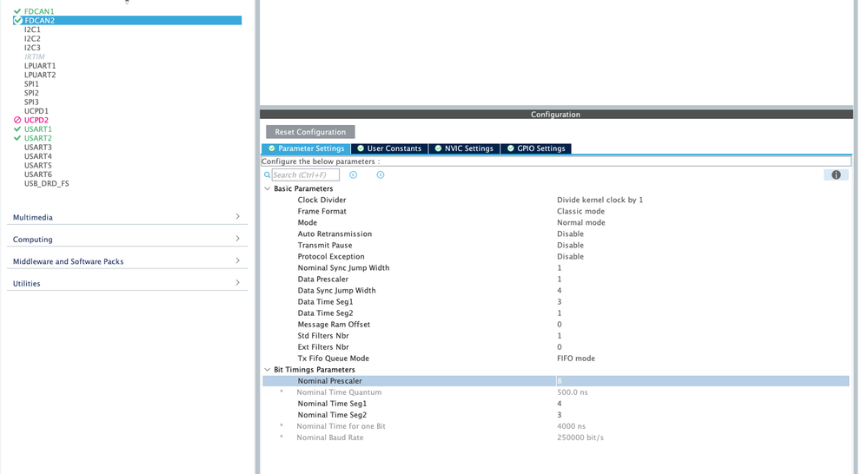Click the Nominal Baud Rate 250000 bit/s value

tap(580, 438)
